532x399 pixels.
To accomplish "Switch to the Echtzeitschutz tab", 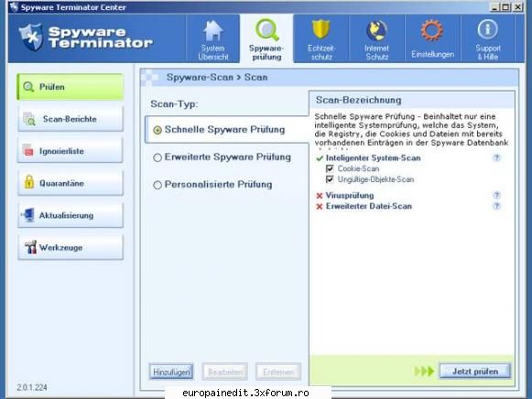I will tap(321, 38).
